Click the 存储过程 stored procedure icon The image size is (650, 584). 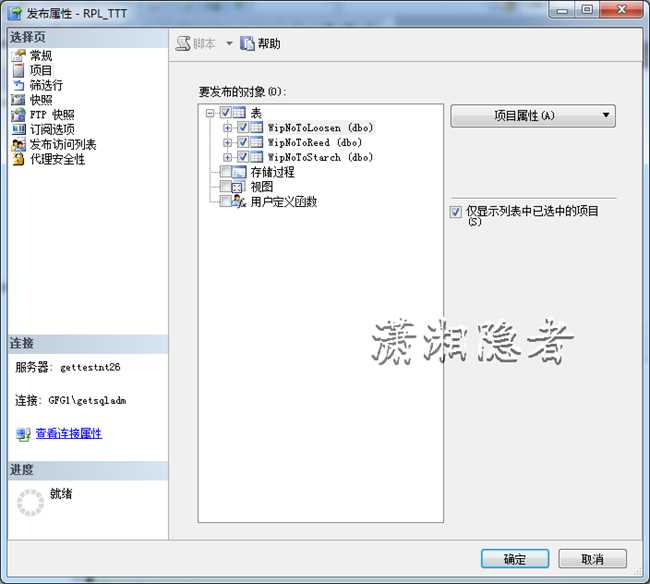[239, 172]
